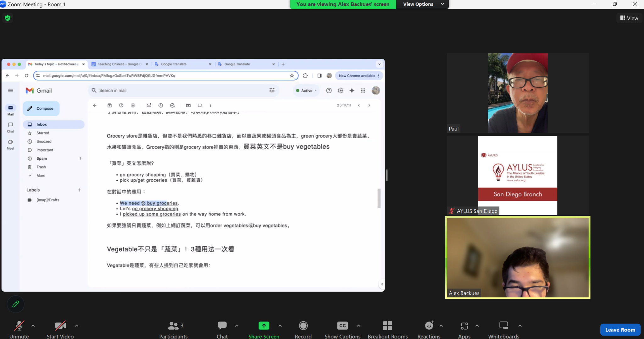This screenshot has width=644, height=339.
Task: Expand video options caret next to Start Video
Action: click(76, 326)
